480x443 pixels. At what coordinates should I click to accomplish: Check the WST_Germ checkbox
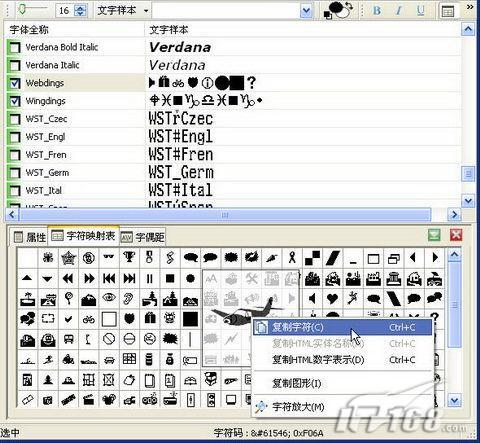click(x=15, y=173)
